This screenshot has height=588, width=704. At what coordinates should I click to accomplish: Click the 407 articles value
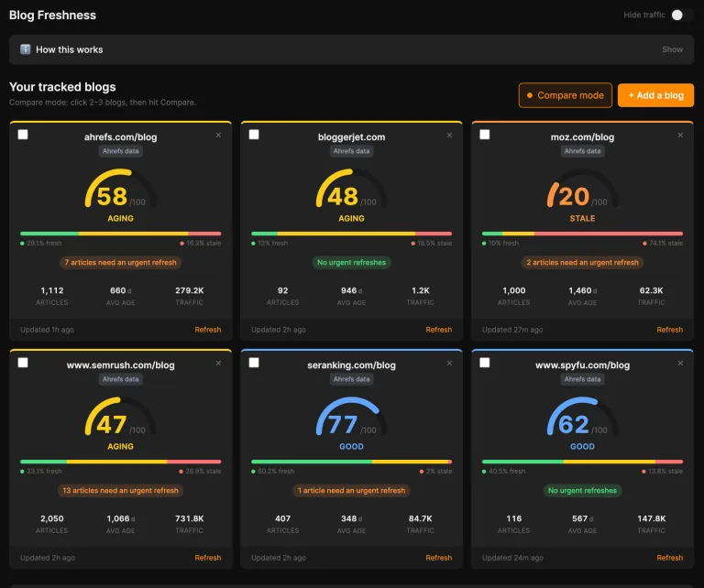(x=283, y=518)
